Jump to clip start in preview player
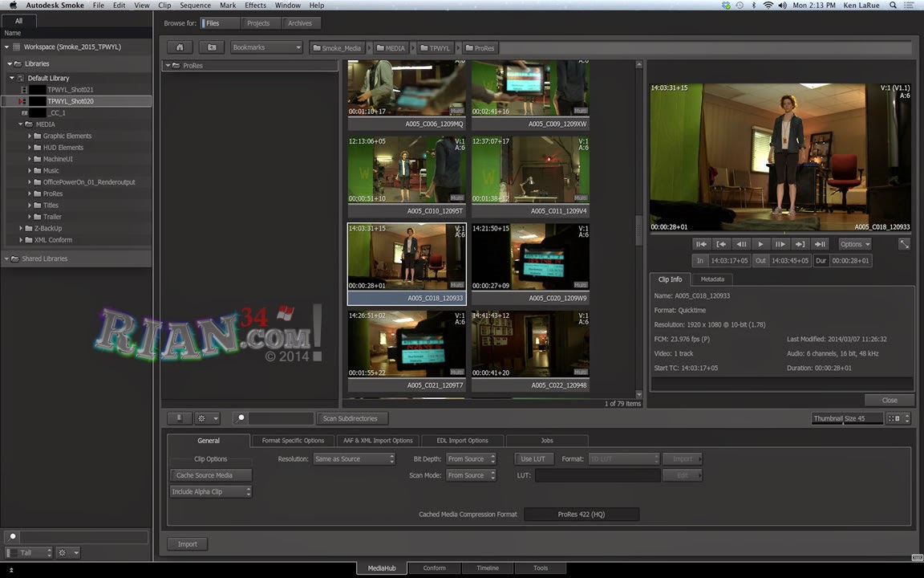 [x=701, y=244]
